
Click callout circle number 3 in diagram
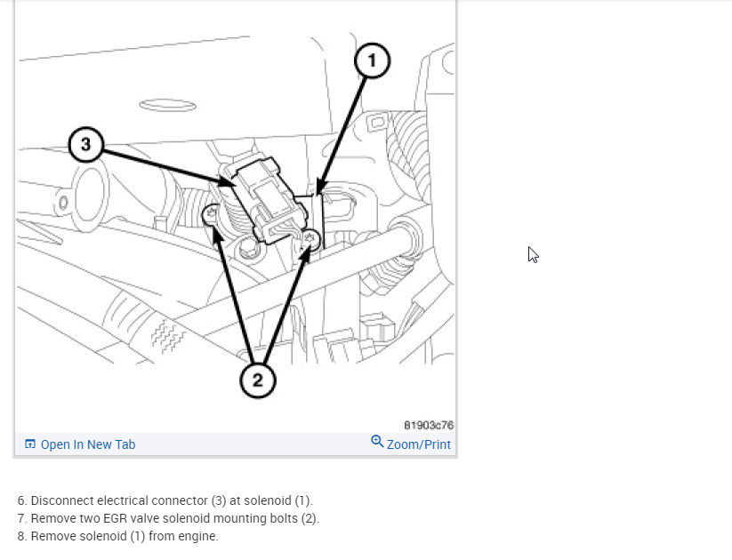pyautogui.click(x=86, y=144)
